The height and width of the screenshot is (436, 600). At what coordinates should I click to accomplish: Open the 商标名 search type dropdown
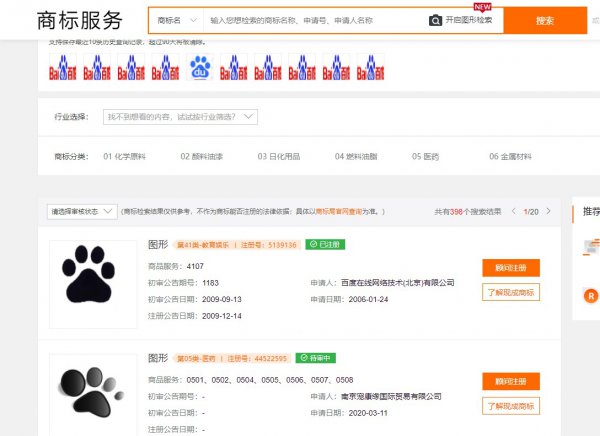[x=177, y=20]
